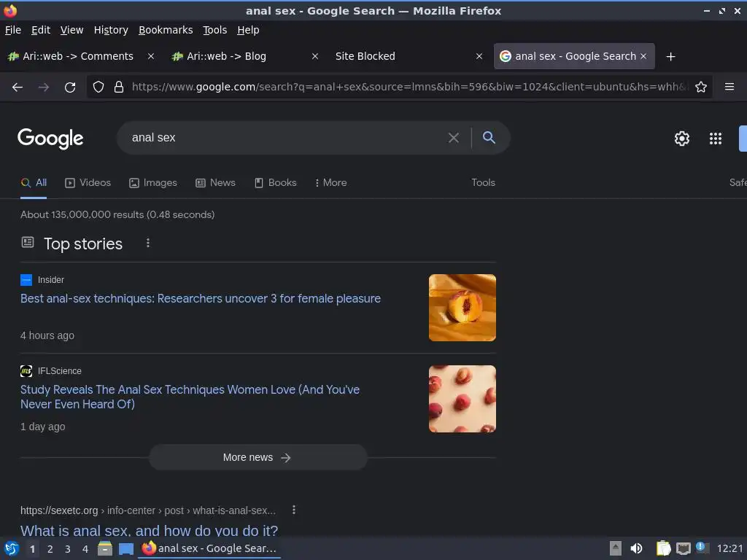The width and height of the screenshot is (747, 560).
Task: Close the Site Blocked tab
Action: [479, 56]
